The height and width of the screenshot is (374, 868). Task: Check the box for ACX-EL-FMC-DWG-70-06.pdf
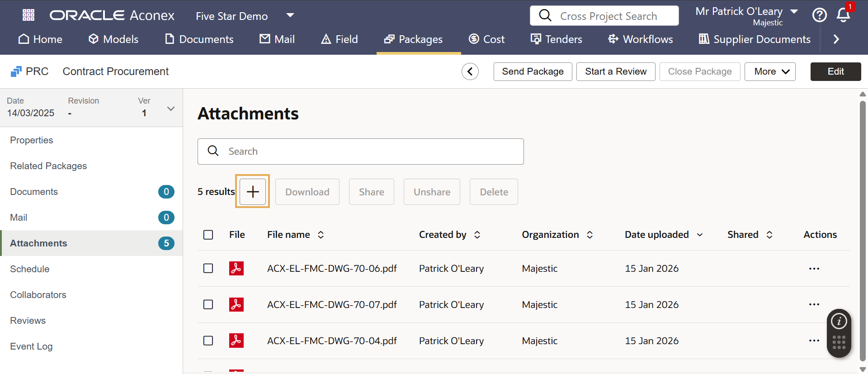point(208,269)
